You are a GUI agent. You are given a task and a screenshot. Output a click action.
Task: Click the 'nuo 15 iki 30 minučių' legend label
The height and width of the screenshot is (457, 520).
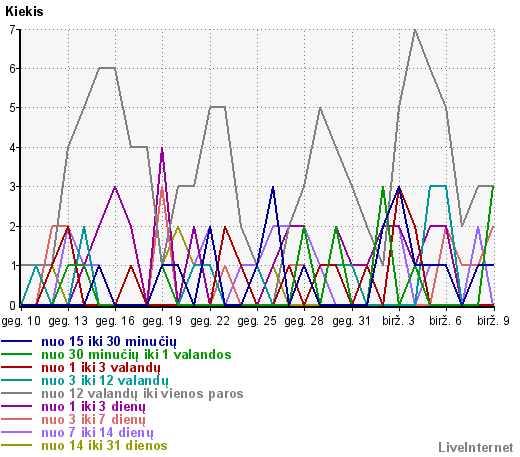click(x=109, y=342)
